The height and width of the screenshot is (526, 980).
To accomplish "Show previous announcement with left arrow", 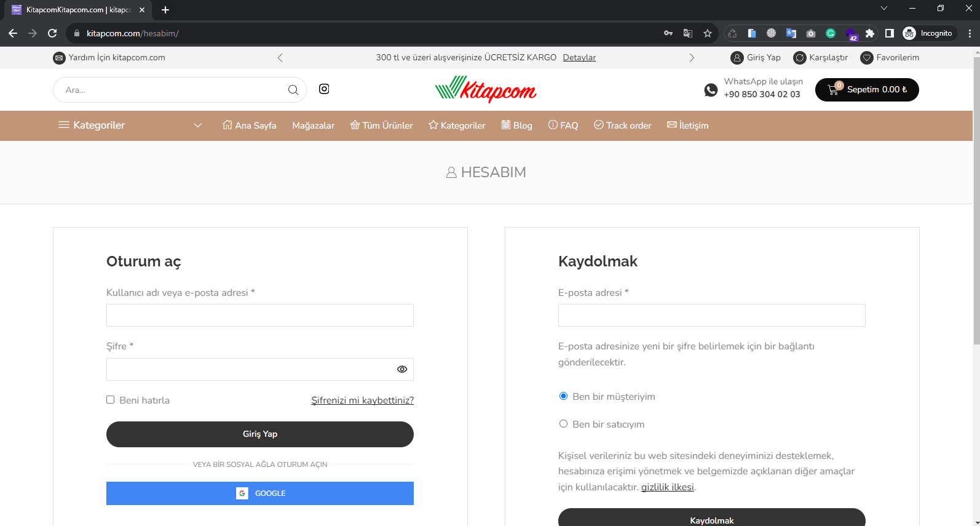I will coord(280,58).
